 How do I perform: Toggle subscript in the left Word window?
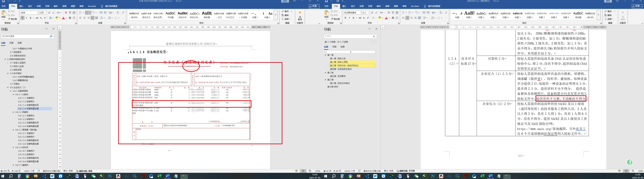point(41,18)
